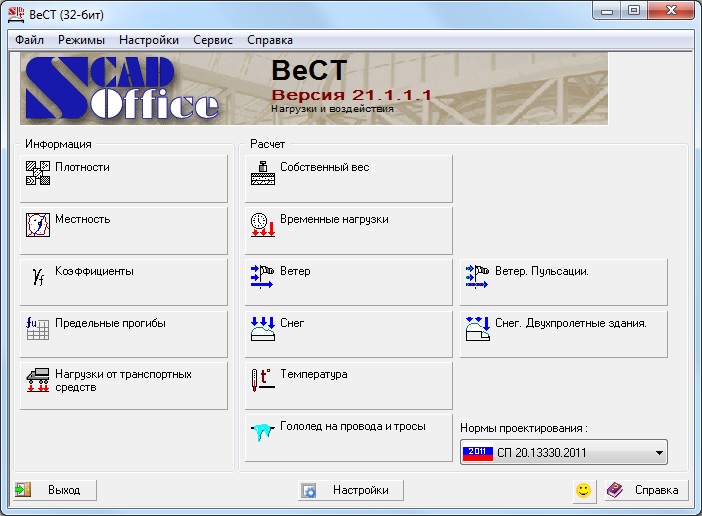Click the СП 20.13330.2011 combo box text
The image size is (702, 516).
click(542, 453)
